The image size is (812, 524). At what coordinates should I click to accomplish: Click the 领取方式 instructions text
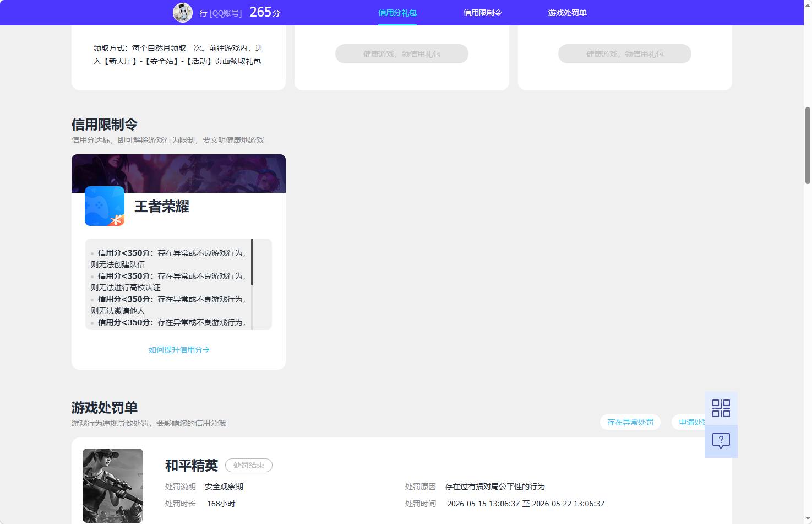coord(178,55)
